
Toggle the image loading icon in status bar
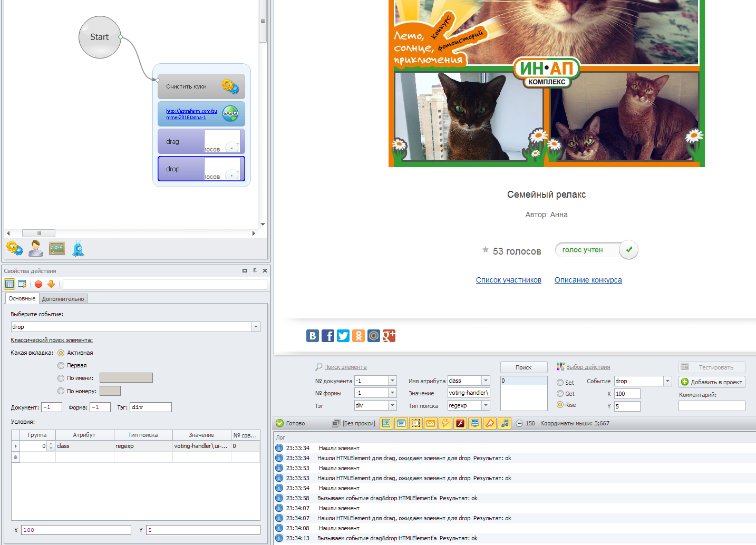[386, 423]
